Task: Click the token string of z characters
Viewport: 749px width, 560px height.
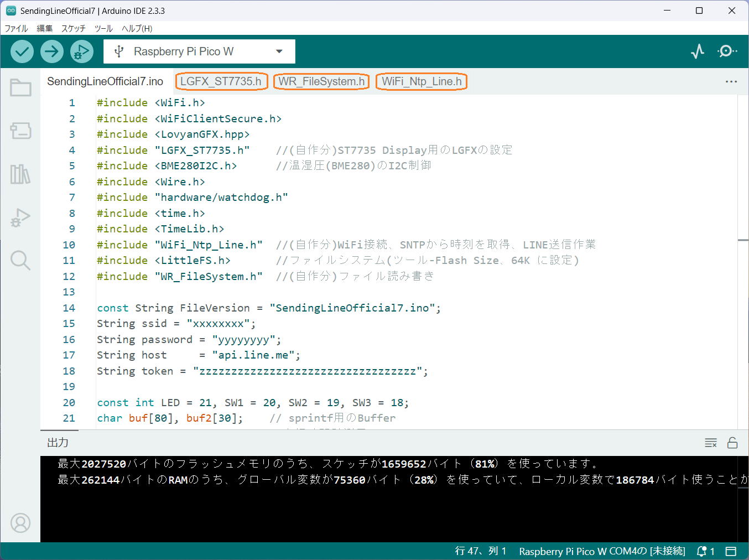Action: pyautogui.click(x=307, y=371)
